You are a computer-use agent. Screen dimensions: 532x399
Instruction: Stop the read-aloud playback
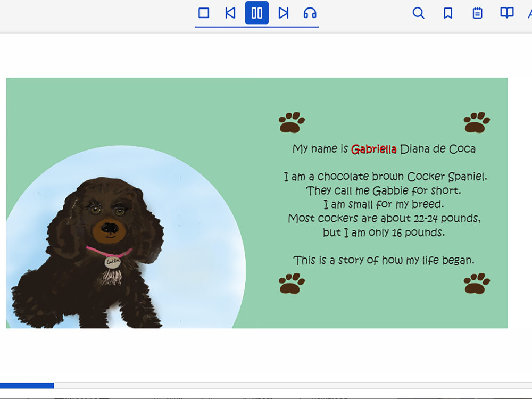204,13
